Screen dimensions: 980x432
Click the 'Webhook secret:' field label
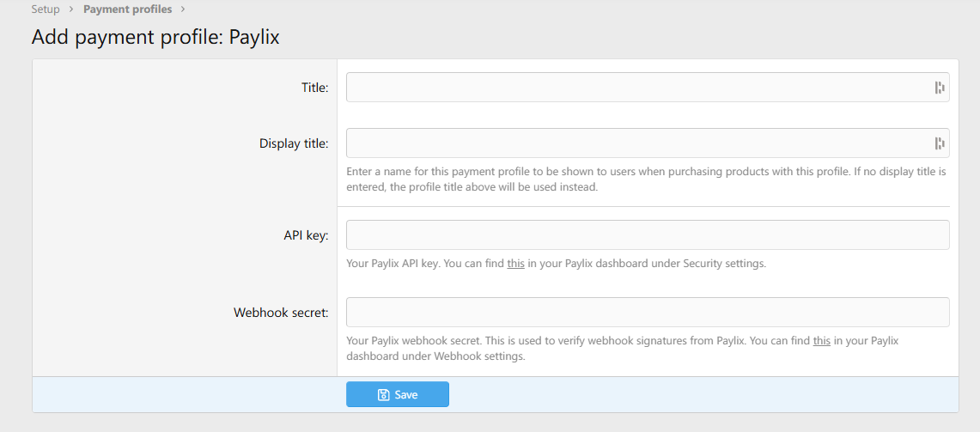pos(281,313)
